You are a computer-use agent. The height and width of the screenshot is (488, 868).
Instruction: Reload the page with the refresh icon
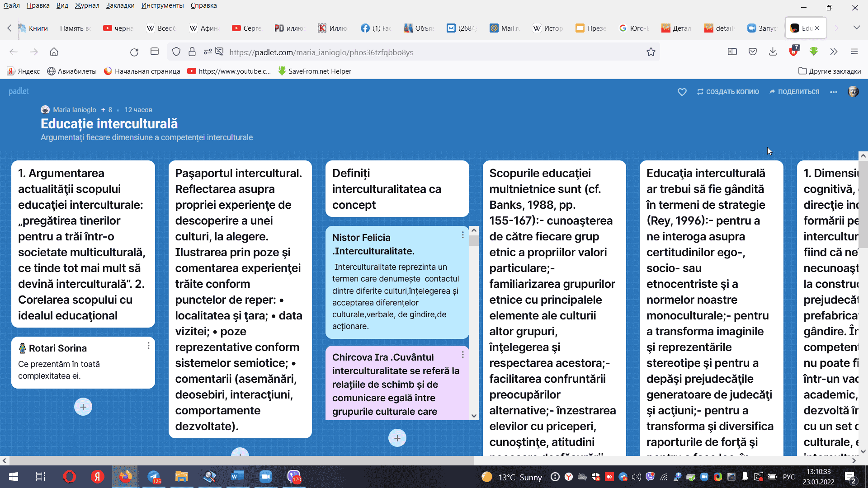134,52
